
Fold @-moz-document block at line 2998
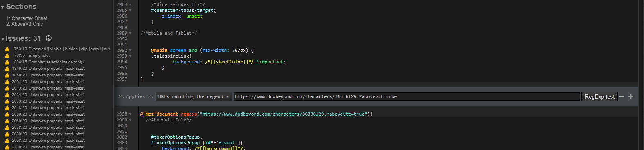click(x=130, y=114)
